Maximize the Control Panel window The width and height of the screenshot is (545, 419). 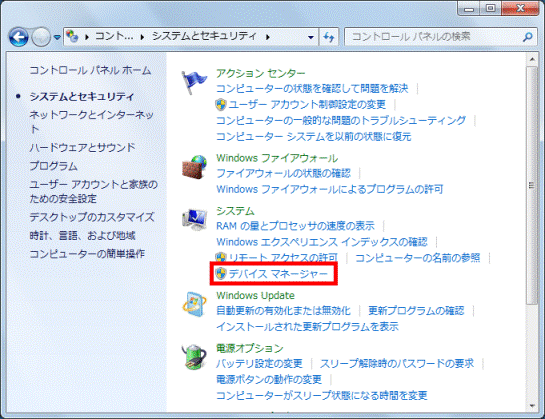tap(490, 8)
